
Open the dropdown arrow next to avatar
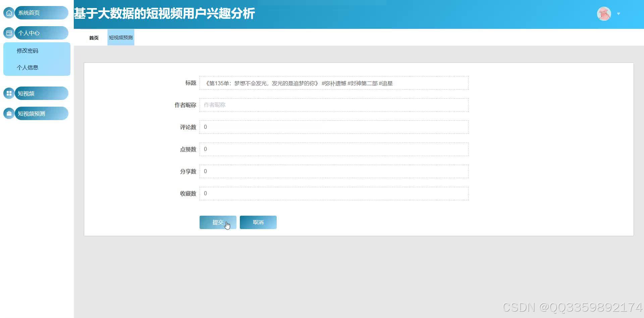[x=619, y=14]
